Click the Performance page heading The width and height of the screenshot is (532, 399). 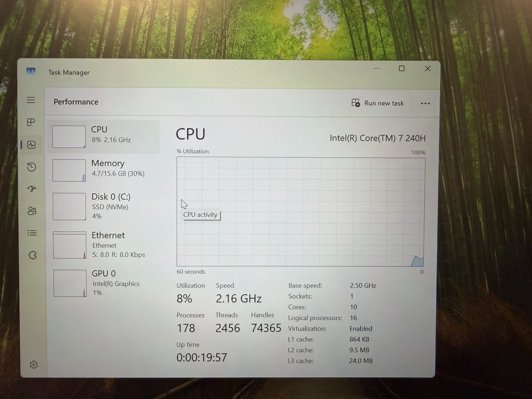(76, 102)
